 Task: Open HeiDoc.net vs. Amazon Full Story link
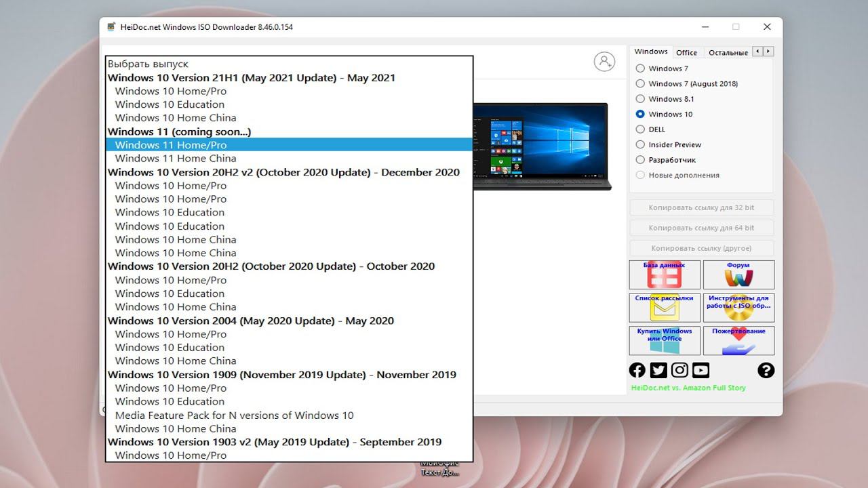(x=688, y=388)
